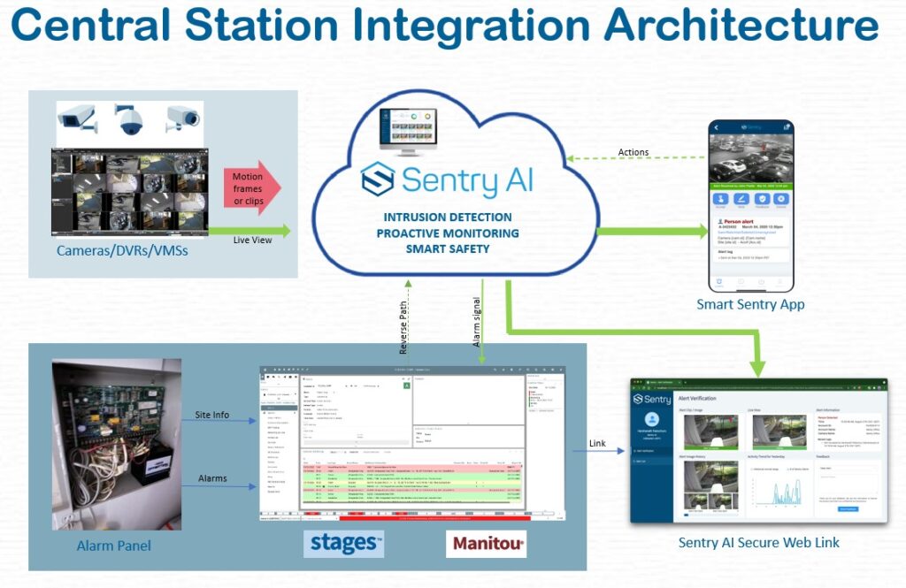906x588 pixels.
Task: Tap the parking lot camera image on the phone
Action: coord(750,158)
